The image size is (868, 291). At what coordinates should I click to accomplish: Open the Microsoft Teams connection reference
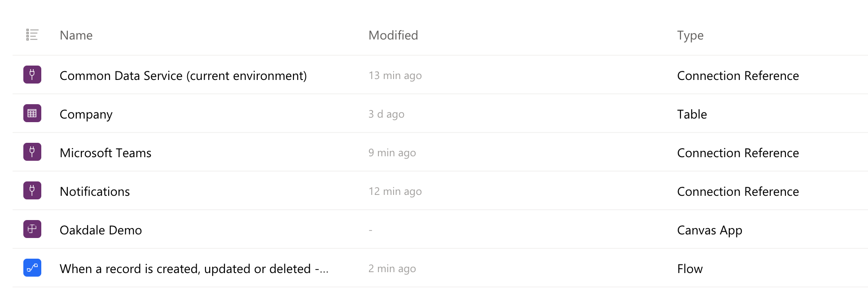105,153
